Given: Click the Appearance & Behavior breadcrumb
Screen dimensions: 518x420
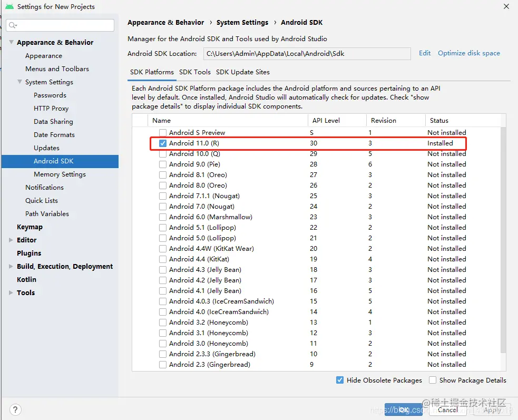Looking at the screenshot, I should (166, 23).
